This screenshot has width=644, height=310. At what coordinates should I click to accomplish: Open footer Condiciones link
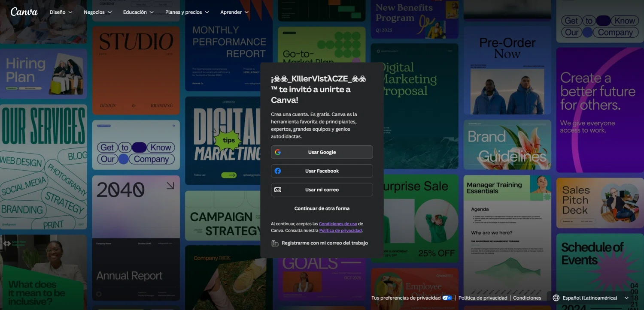tap(527, 298)
